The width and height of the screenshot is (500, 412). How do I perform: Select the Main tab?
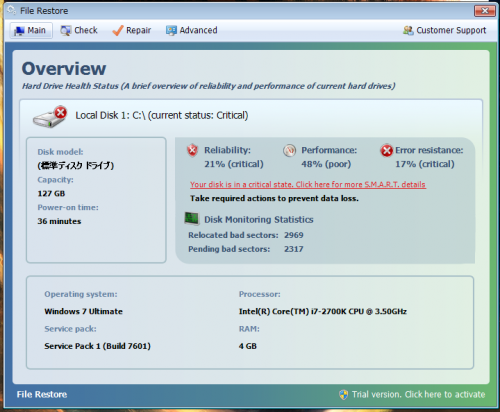coord(31,31)
